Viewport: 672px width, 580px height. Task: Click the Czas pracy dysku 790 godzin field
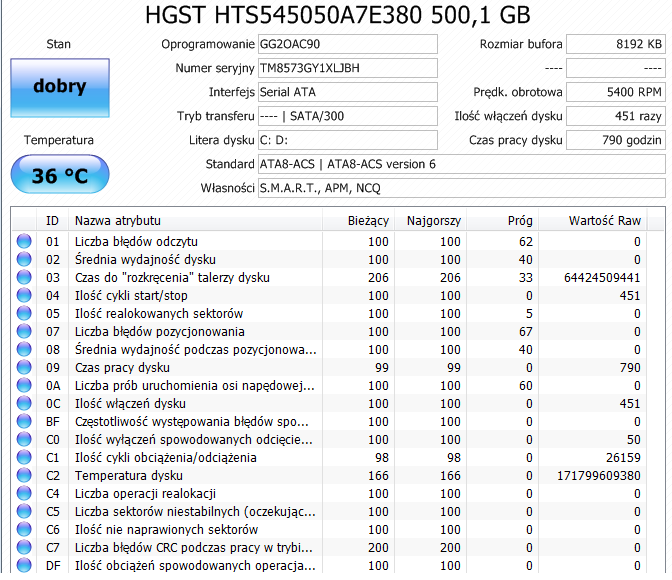tap(616, 140)
